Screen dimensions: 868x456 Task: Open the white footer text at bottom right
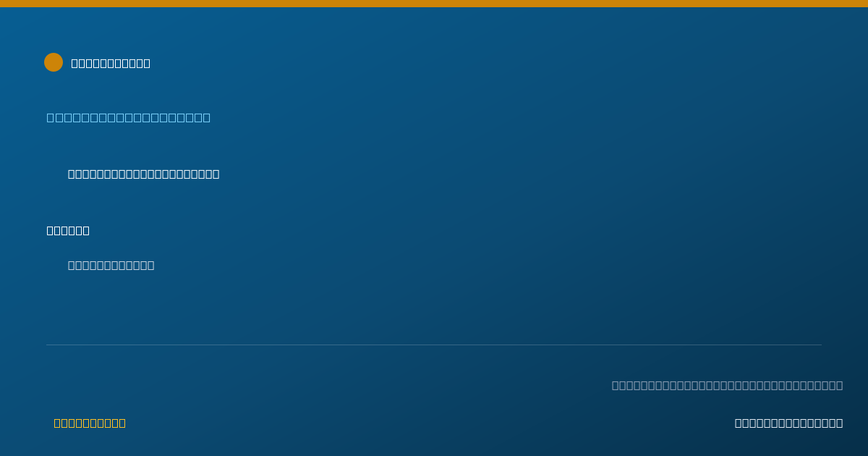pyautogui.click(x=788, y=423)
